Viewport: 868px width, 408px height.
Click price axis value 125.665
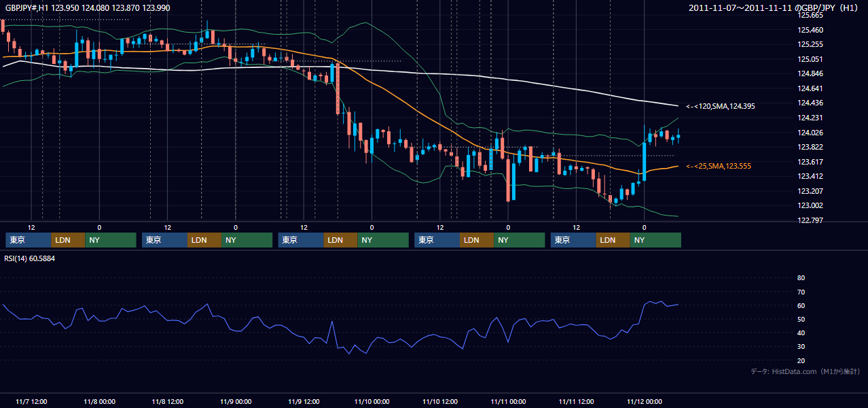coord(810,15)
